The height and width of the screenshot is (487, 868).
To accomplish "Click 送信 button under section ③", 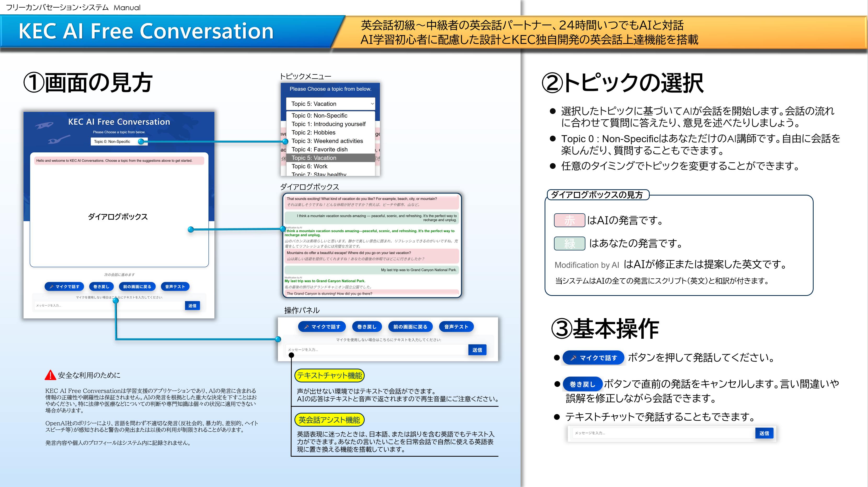I will coord(764,433).
